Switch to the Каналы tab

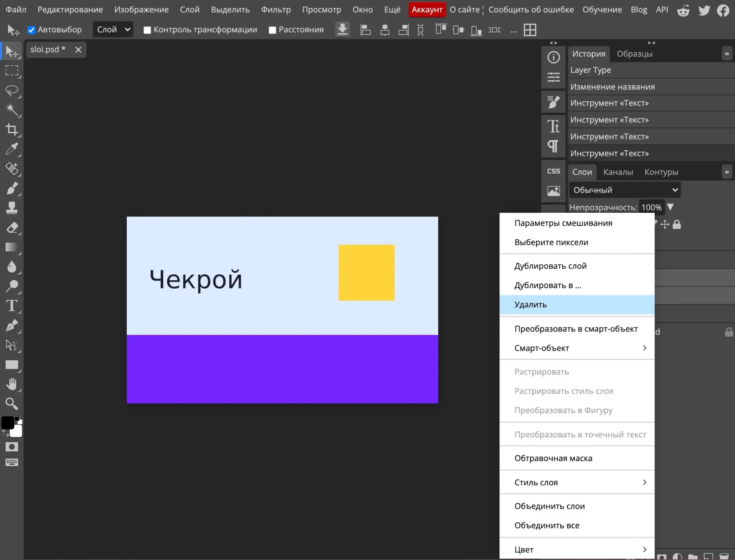[618, 172]
